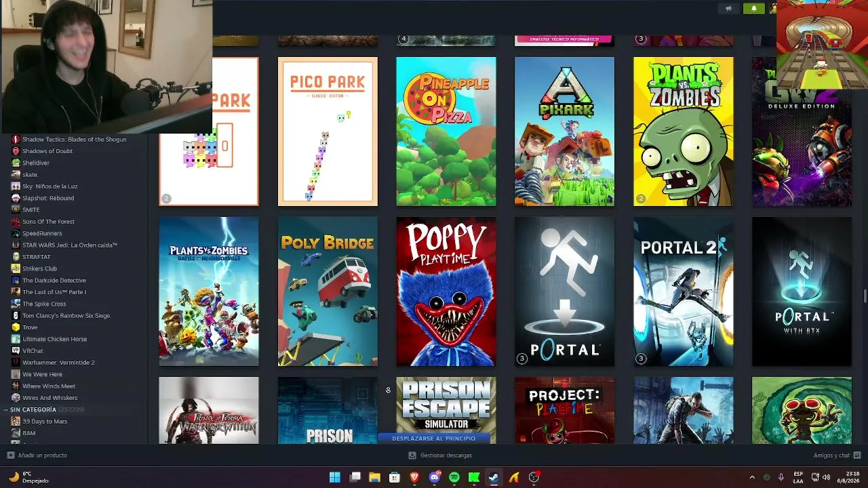Open the PICO PARK Classic Edition cover
Viewport: 868px width, 488px height.
point(328,131)
